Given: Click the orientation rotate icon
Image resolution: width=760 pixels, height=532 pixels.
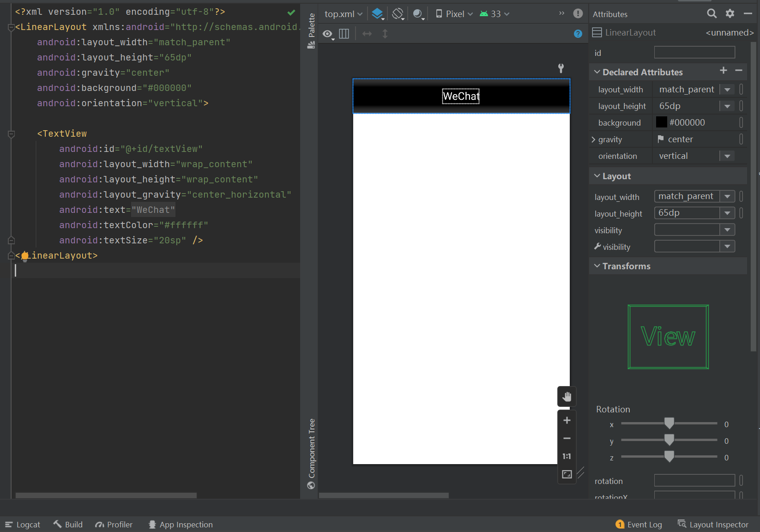Looking at the screenshot, I should tap(398, 14).
